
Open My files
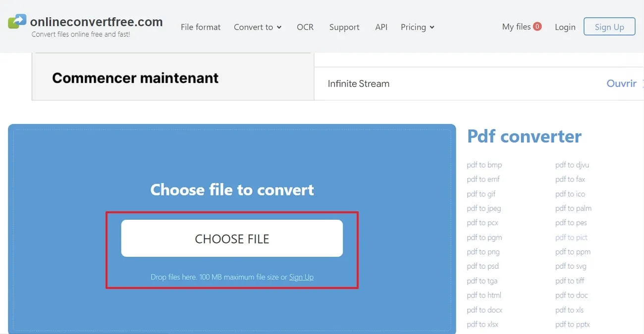[517, 27]
